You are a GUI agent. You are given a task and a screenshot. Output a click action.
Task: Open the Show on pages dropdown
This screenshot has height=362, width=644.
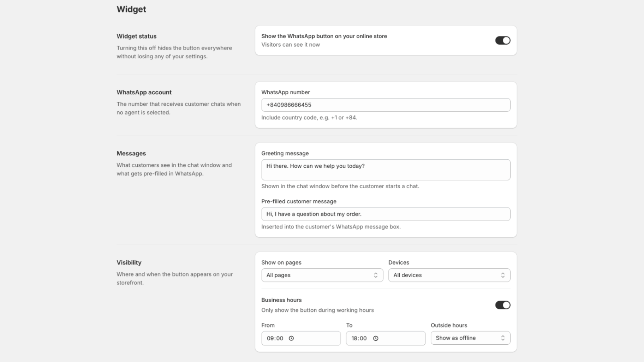click(322, 275)
